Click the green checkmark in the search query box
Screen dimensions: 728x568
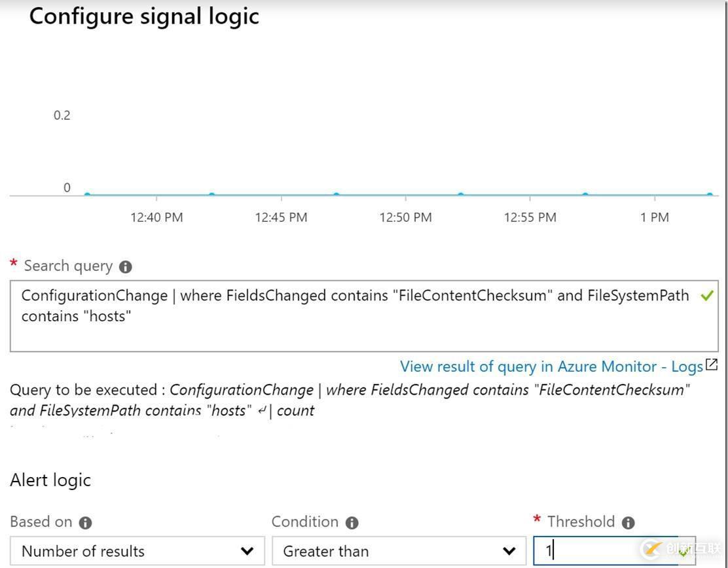point(706,296)
